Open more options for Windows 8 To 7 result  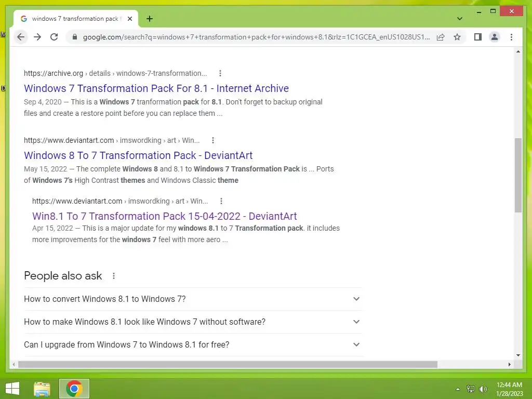click(x=212, y=140)
